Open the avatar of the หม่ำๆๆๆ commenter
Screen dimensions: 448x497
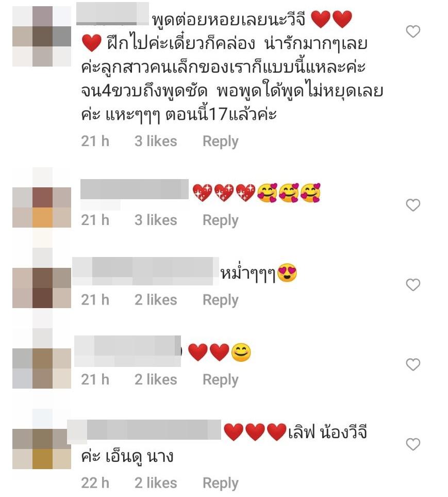(x=42, y=288)
